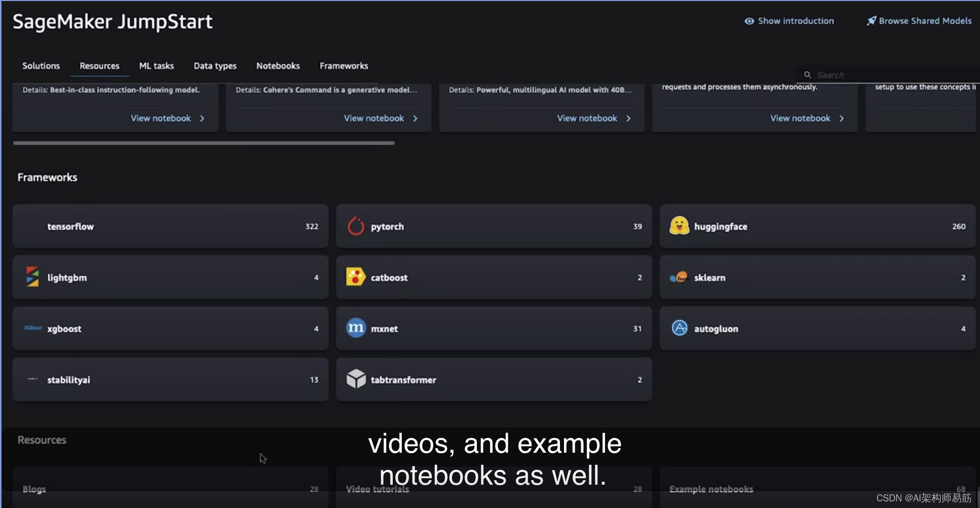980x508 pixels.
Task: Open Browse Shared Models
Action: [x=925, y=21]
